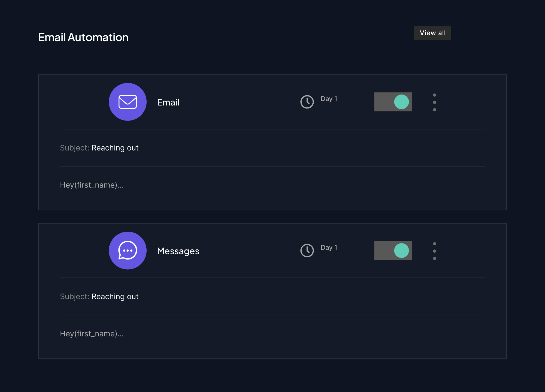Open three-dot menu for Messages automation
Image resolution: width=545 pixels, height=392 pixels.
click(434, 251)
